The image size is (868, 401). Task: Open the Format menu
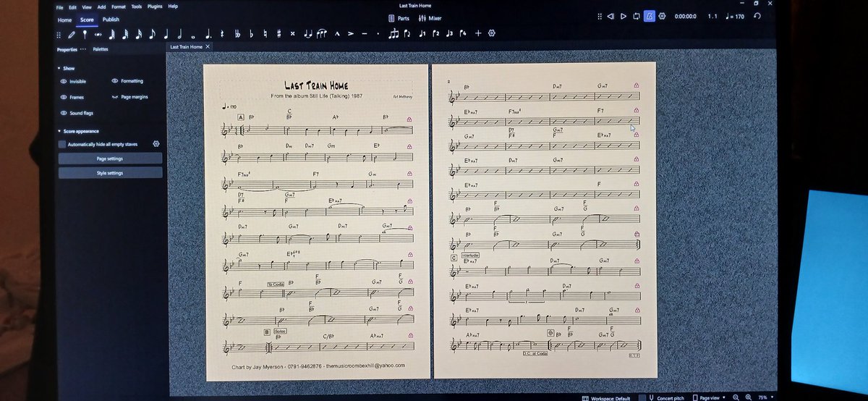[x=119, y=6]
